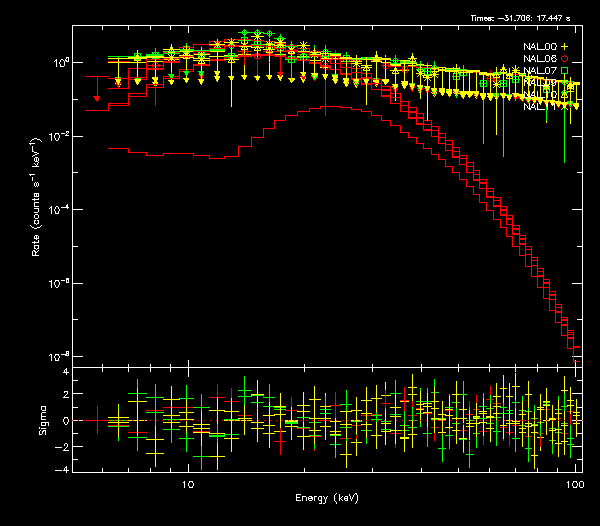Image resolution: width=600 pixels, height=526 pixels.
Task: Click the Sigma residuals axis label
Action: coord(42,420)
